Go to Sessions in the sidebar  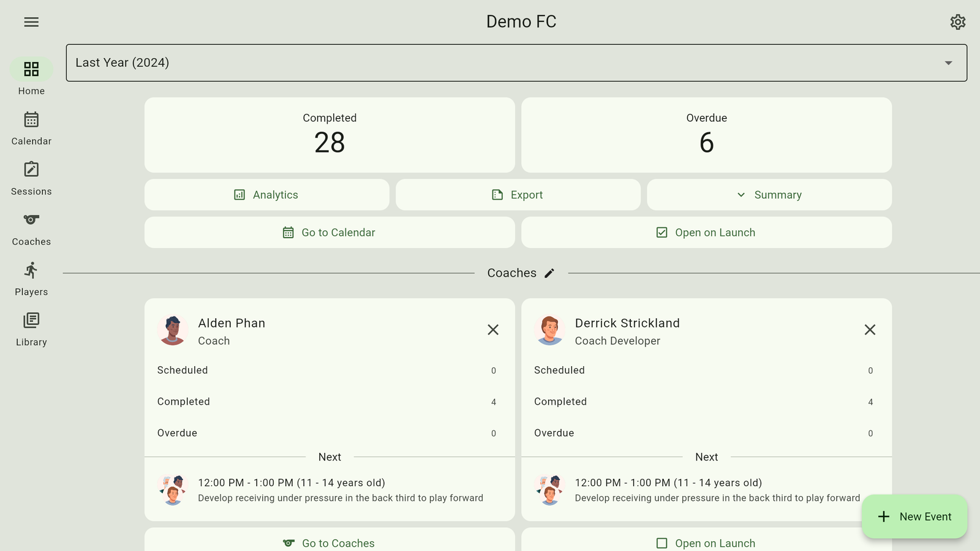31,178
